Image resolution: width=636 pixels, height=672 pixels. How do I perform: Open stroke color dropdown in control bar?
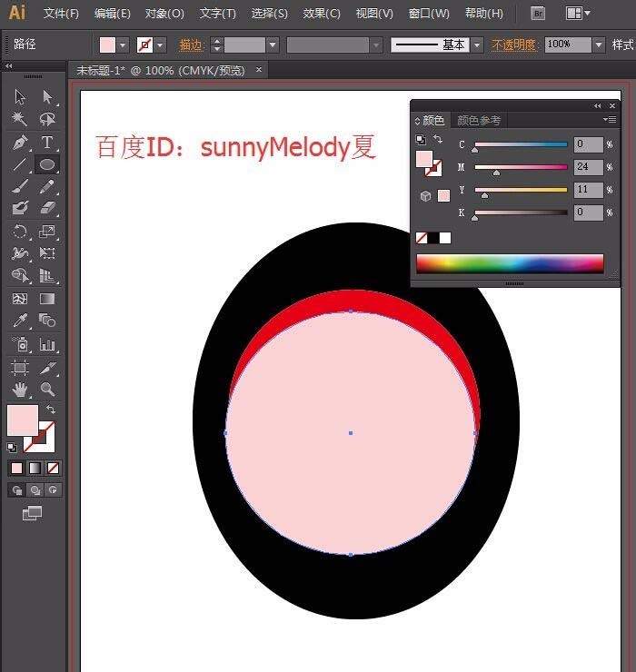pos(160,44)
